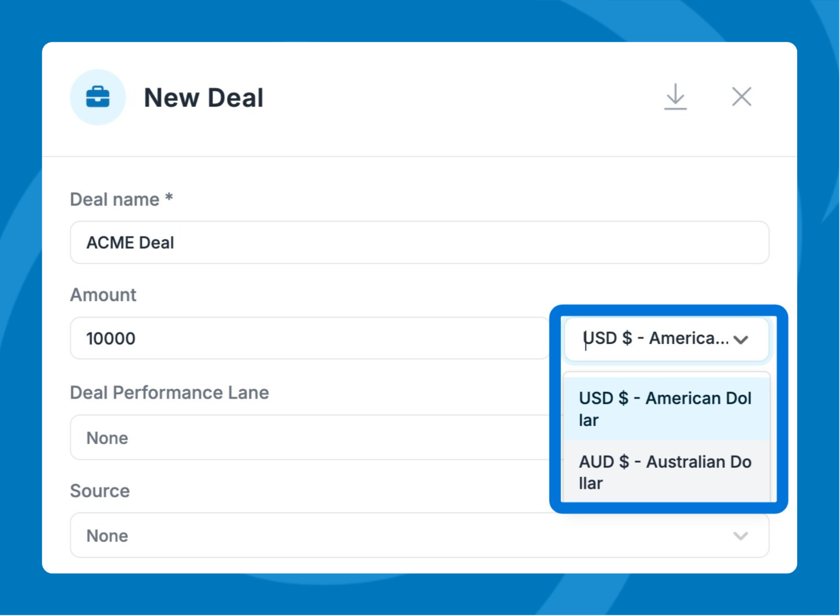This screenshot has width=840, height=616.
Task: Click the required asterisk after Deal name
Action: 169,198
